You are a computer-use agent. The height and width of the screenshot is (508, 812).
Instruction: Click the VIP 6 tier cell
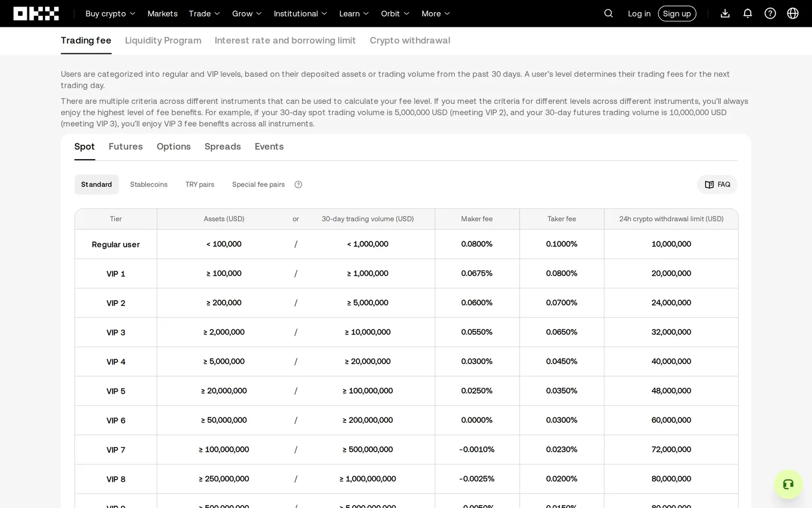[116, 420]
